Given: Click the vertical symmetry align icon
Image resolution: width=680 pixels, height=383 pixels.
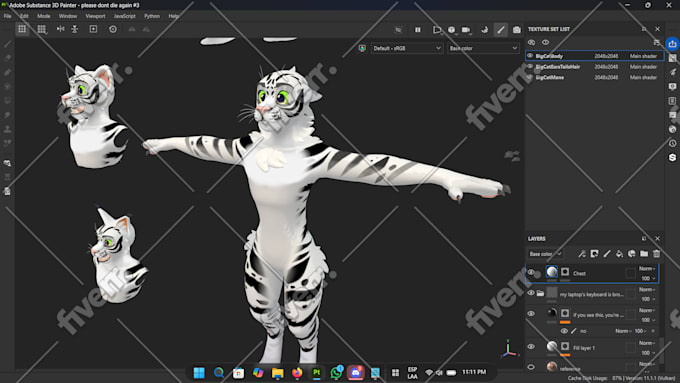Looking at the screenshot, I should pos(75,29).
